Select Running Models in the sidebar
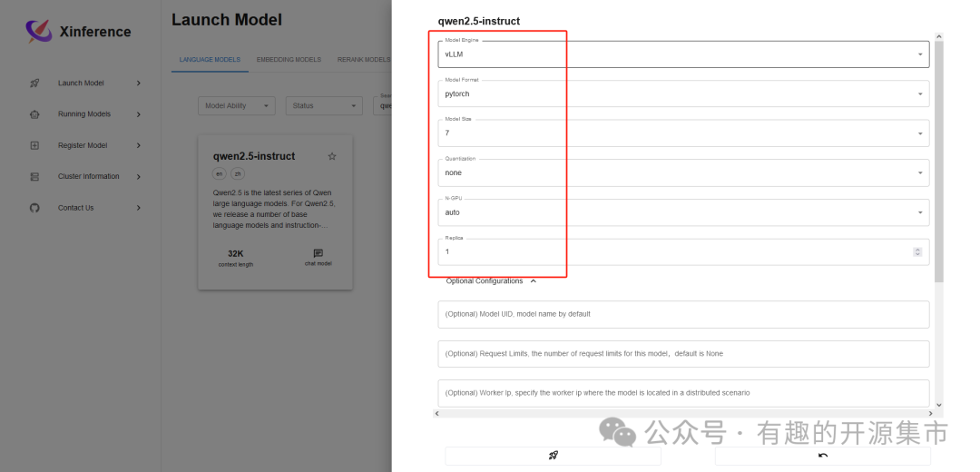Viewport: 980px width, 472px height. [85, 114]
